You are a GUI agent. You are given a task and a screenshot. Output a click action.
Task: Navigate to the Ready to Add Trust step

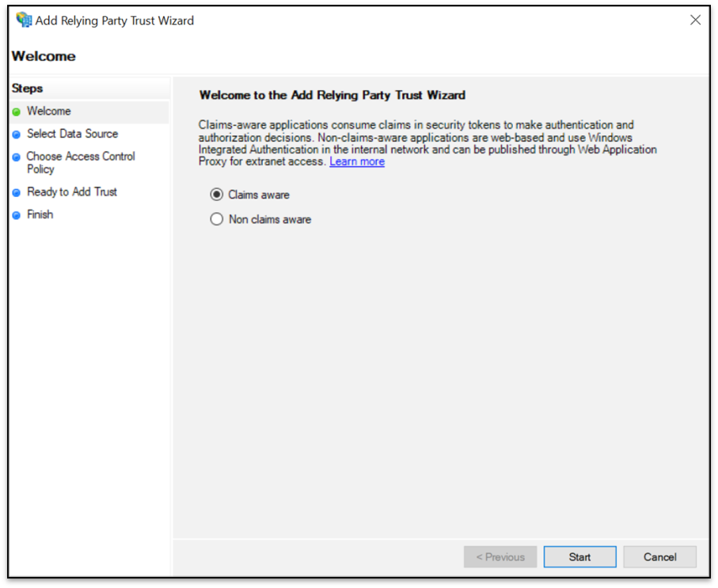point(71,192)
